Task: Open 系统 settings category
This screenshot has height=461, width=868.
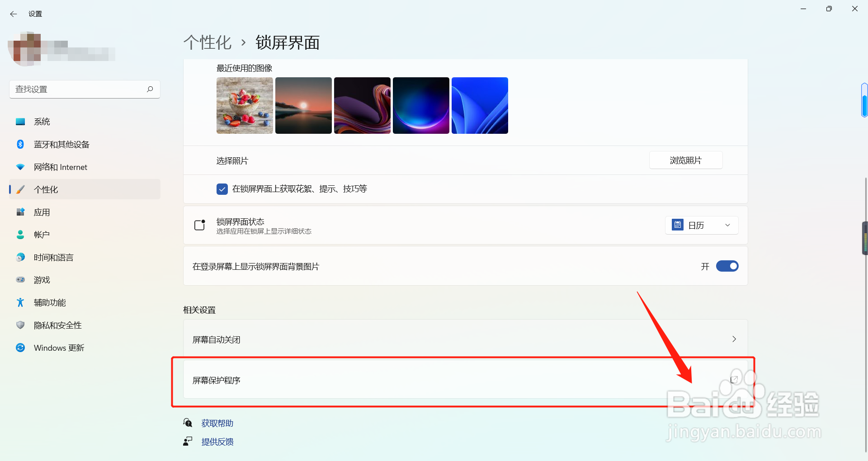Action: [x=85, y=122]
